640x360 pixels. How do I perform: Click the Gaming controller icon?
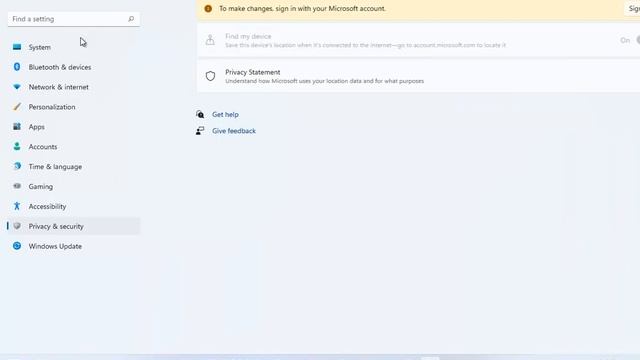point(17,186)
